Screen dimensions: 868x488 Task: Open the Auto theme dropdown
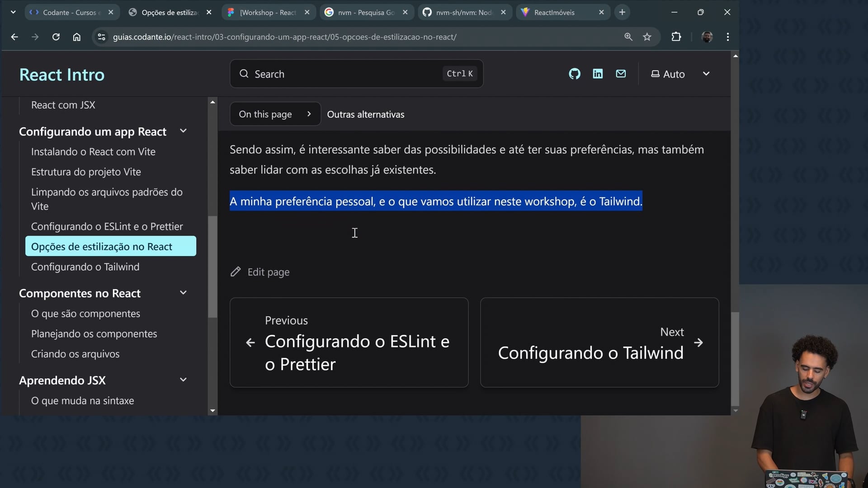point(680,74)
